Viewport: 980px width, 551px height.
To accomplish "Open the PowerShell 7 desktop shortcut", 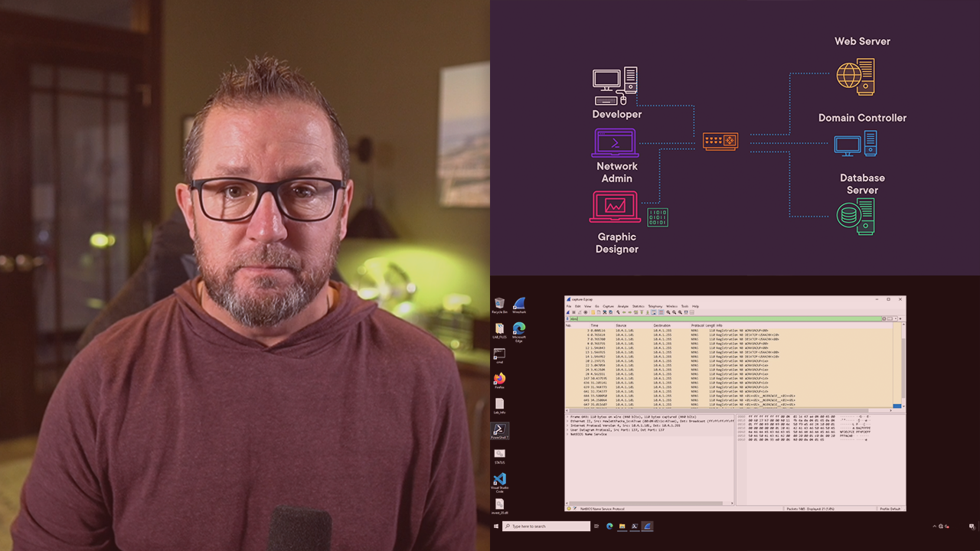I will [499, 430].
